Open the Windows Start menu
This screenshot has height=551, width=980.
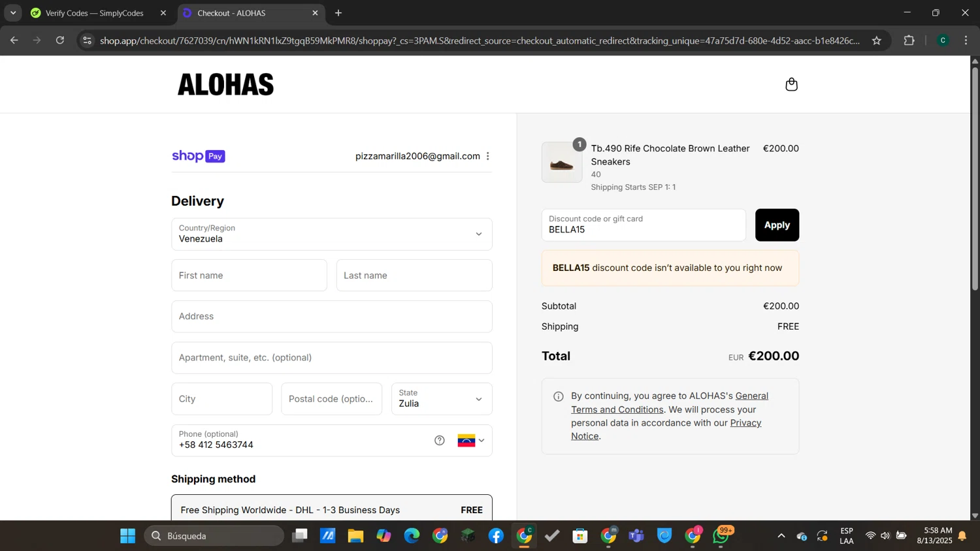coord(127,536)
